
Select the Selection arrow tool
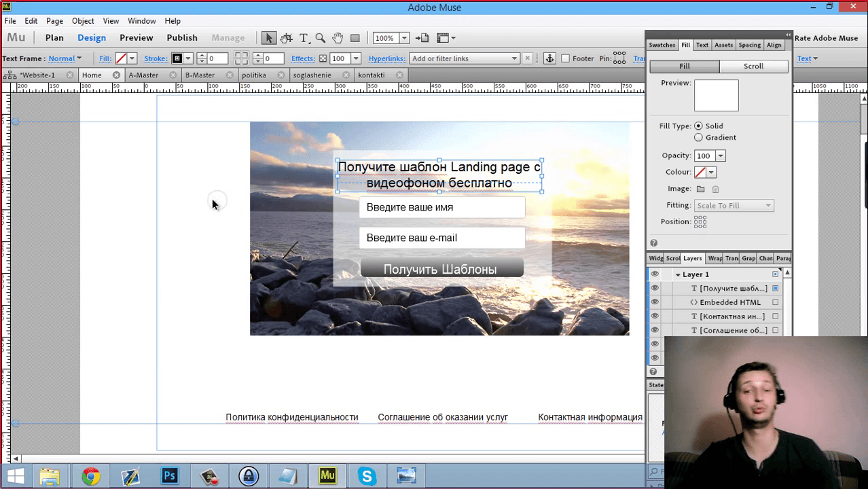click(x=268, y=38)
